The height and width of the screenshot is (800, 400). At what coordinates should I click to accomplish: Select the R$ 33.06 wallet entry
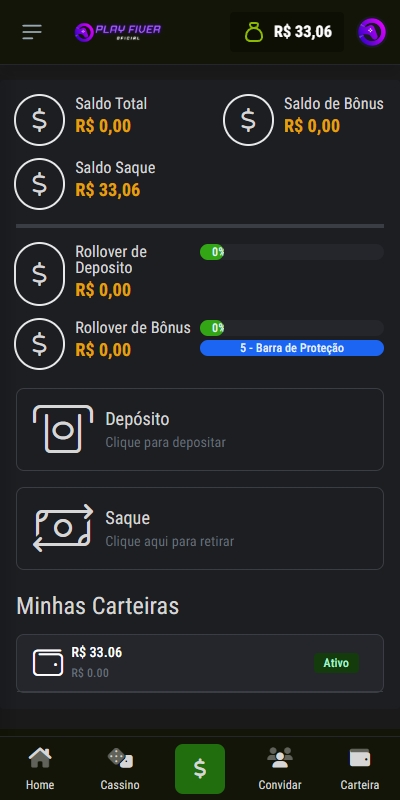(200, 663)
